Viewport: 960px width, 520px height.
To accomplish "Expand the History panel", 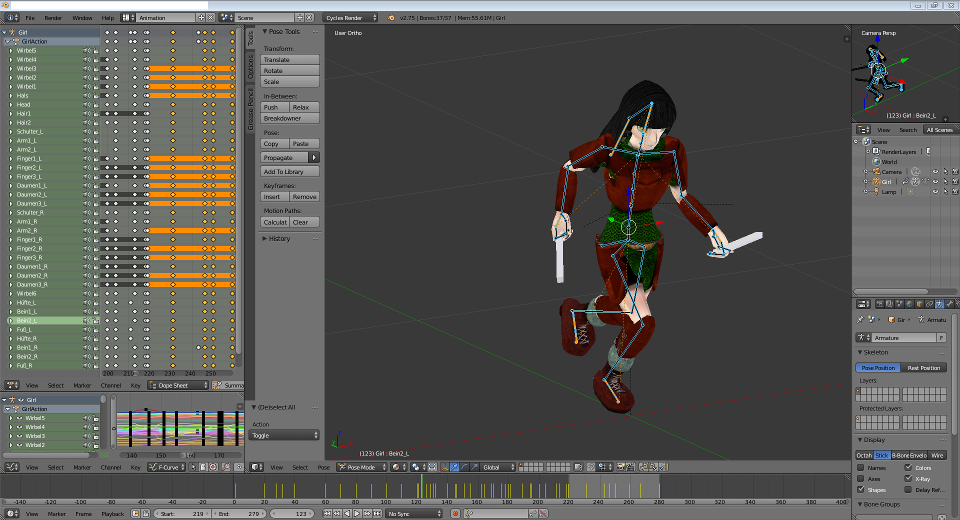I will coord(279,238).
